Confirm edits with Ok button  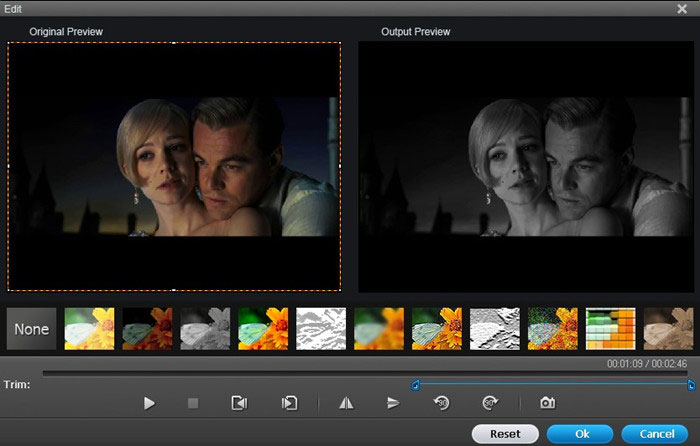580,434
